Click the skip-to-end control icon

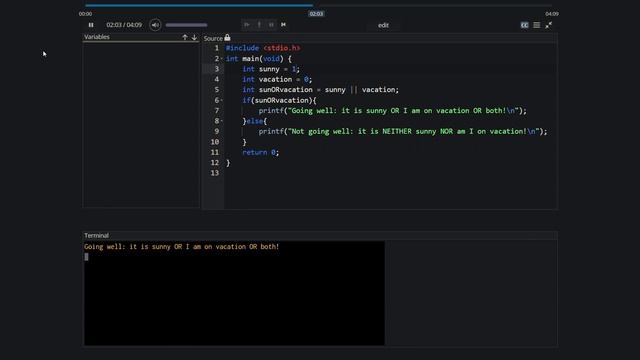pyautogui.click(x=283, y=25)
